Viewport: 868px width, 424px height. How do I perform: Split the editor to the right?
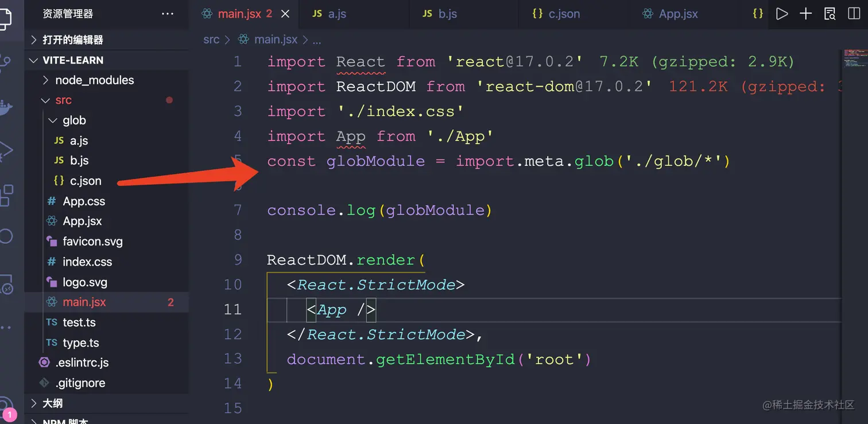tap(854, 14)
